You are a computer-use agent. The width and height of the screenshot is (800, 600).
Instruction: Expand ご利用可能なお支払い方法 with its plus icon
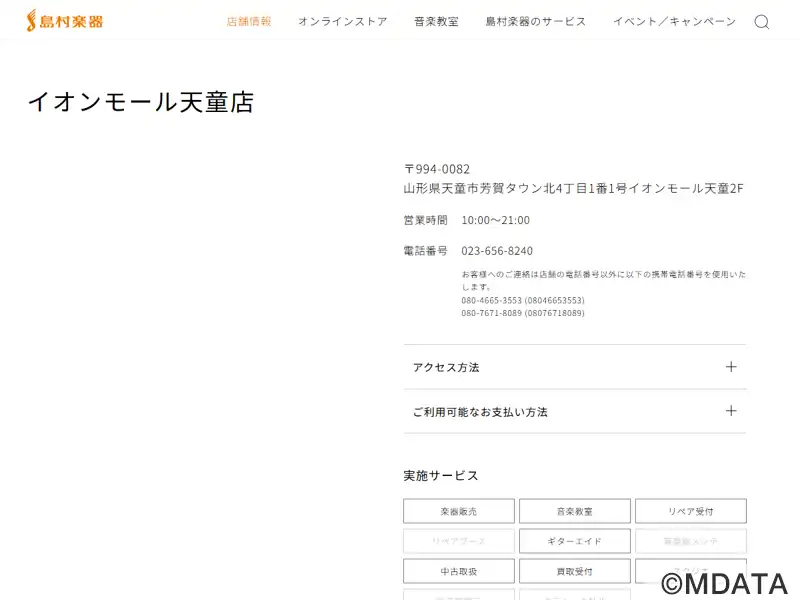click(731, 411)
